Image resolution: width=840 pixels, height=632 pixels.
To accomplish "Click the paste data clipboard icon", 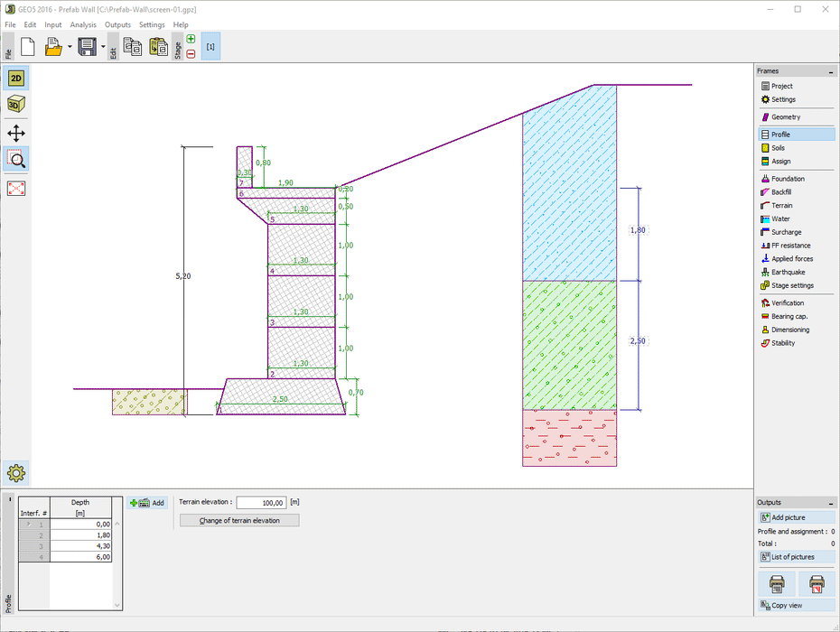I will point(157,47).
